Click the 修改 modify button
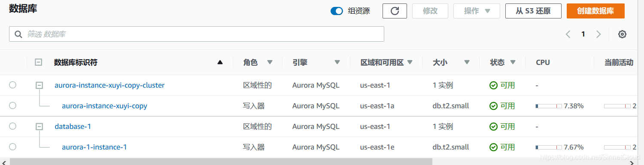644x165 pixels. [430, 11]
